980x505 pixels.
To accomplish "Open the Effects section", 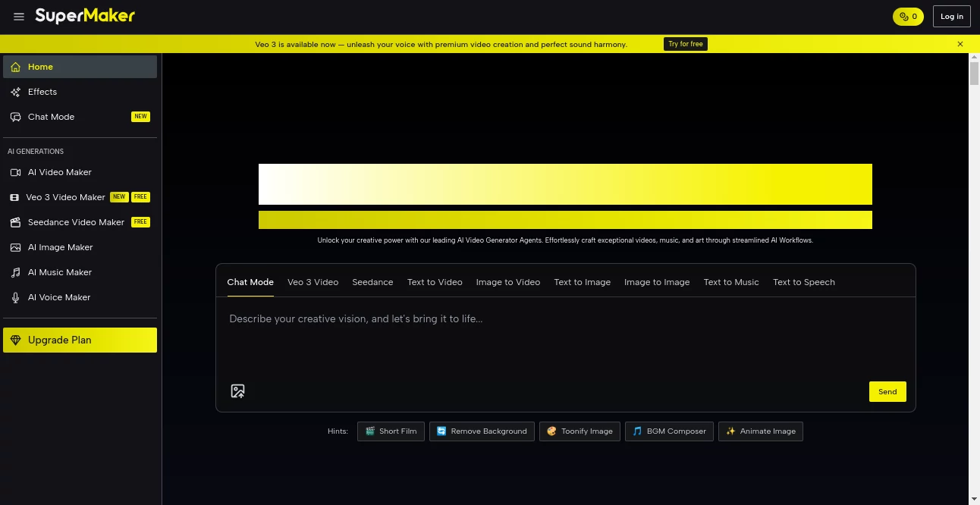I will click(42, 92).
